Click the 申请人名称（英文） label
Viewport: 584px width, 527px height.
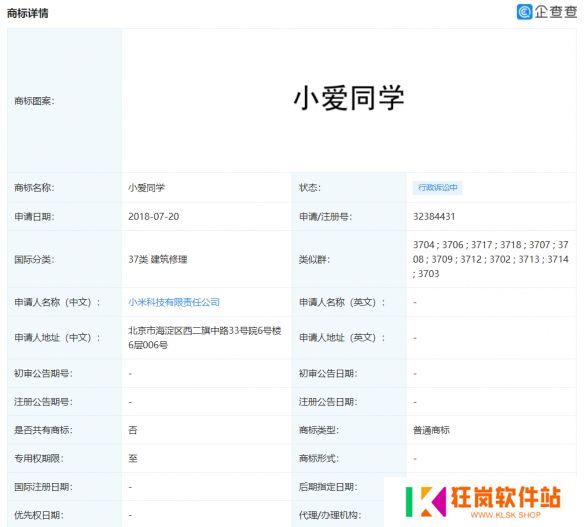coord(342,302)
